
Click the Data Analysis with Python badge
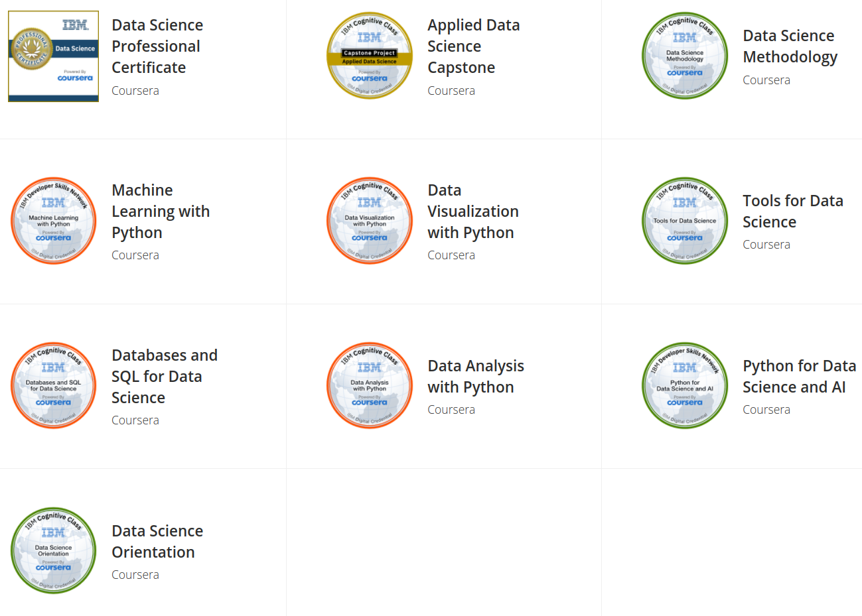point(370,385)
